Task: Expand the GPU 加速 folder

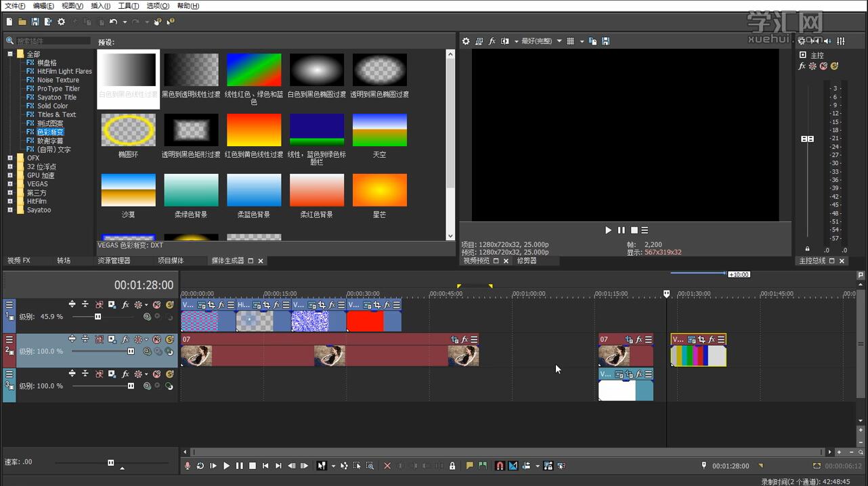Action: tap(10, 175)
